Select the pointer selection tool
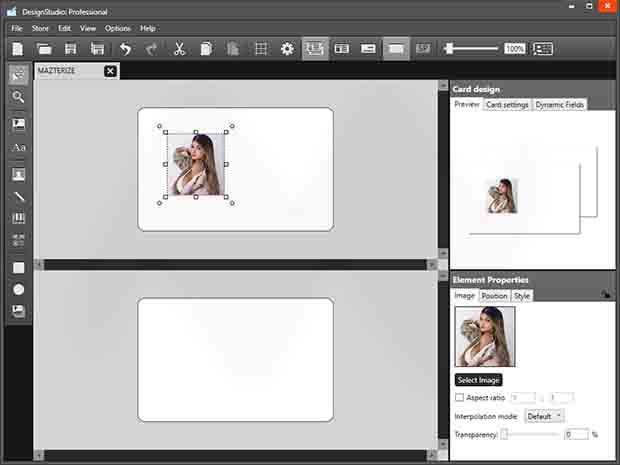Screen dimensions: 620x465 click(18, 74)
